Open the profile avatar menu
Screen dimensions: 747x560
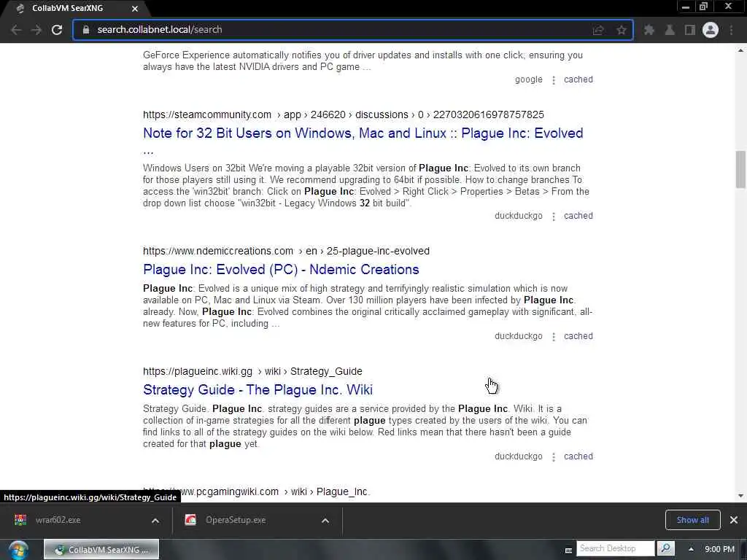[x=711, y=30]
